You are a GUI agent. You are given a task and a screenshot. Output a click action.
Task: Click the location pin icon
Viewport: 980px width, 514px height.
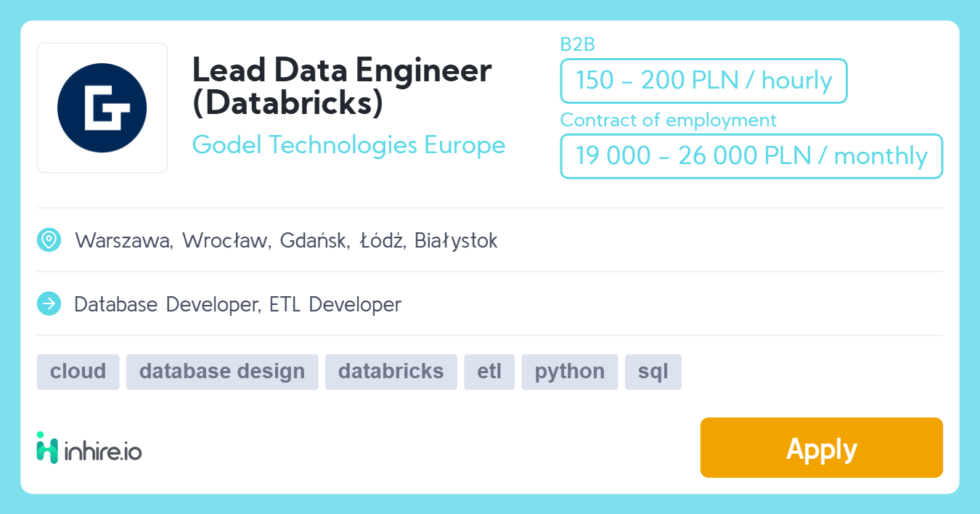tap(49, 240)
